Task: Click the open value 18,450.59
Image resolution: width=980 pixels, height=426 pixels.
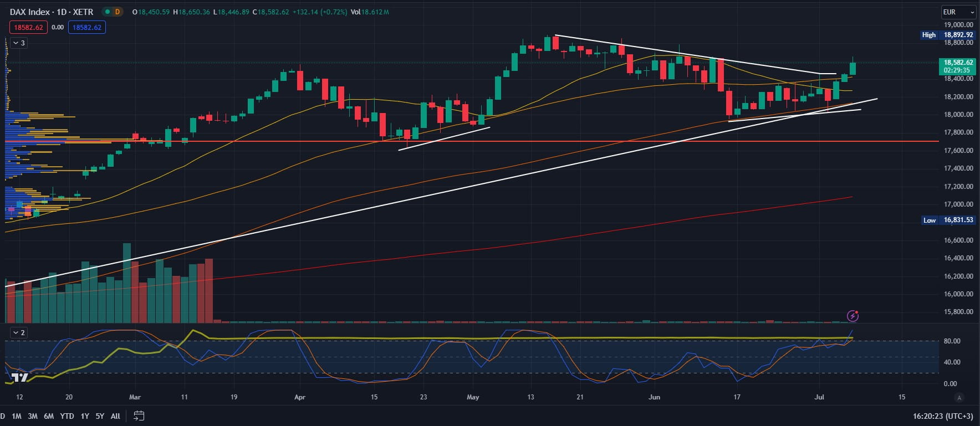Action: point(154,12)
